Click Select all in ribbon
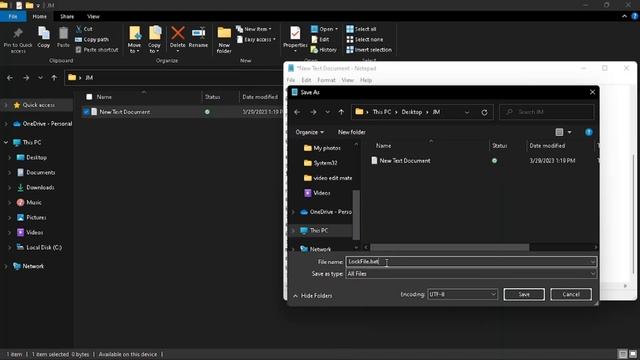Viewport: 640px width, 360px height. tap(361, 29)
